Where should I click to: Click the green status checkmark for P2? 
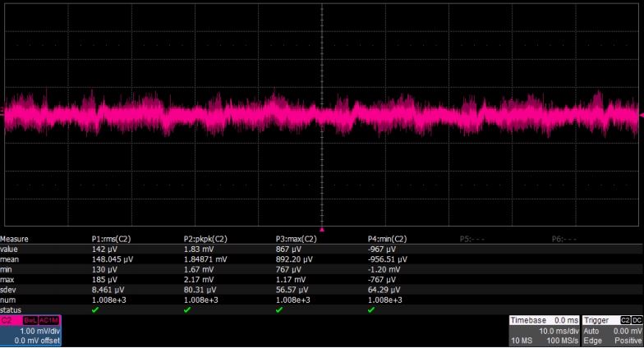click(x=187, y=310)
